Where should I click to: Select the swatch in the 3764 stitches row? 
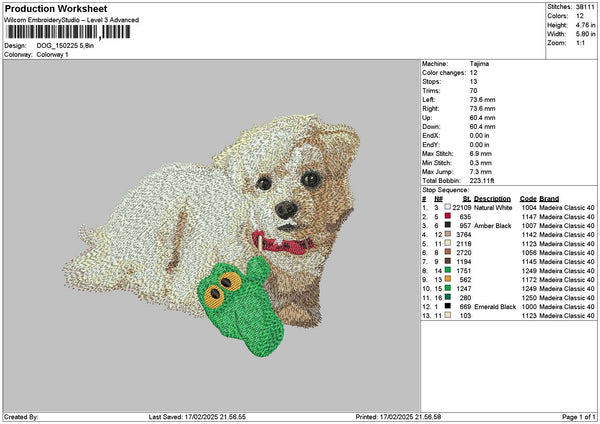point(447,234)
